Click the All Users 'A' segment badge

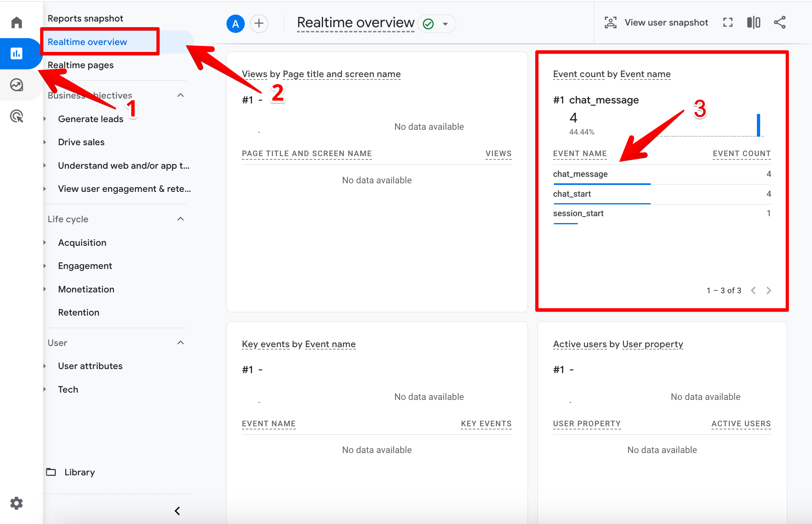[235, 24]
